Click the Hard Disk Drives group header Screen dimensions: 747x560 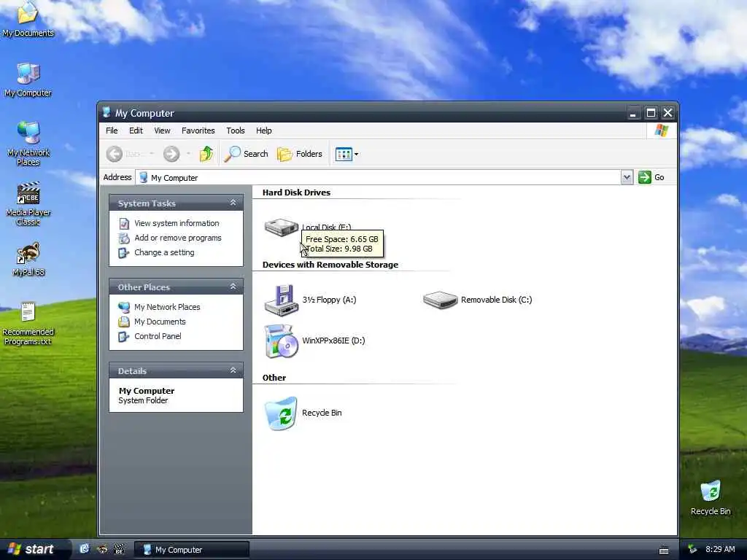pos(296,192)
